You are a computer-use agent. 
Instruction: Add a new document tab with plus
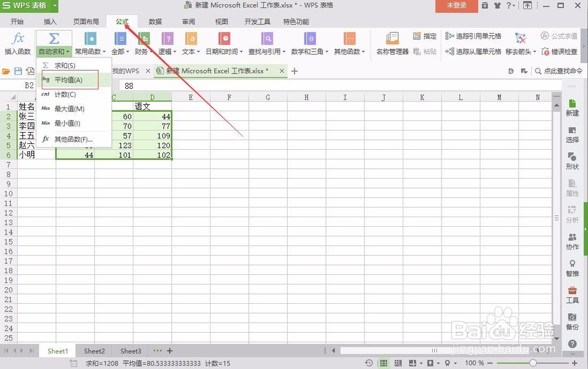click(x=295, y=71)
